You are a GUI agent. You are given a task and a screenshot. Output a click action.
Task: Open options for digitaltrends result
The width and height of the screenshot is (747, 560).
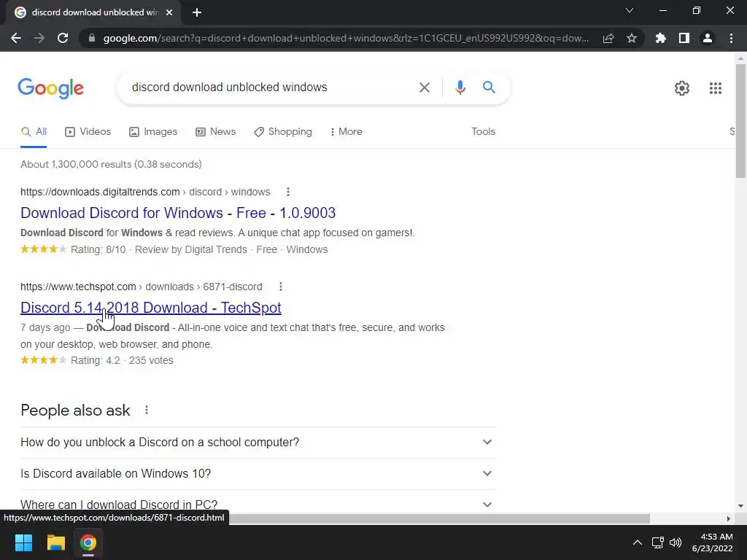click(x=287, y=192)
